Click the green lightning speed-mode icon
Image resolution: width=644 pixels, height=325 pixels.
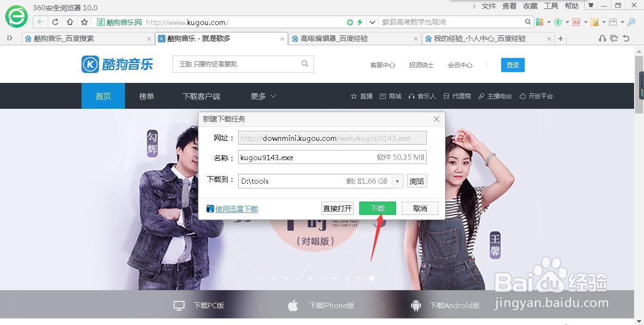click(x=360, y=22)
